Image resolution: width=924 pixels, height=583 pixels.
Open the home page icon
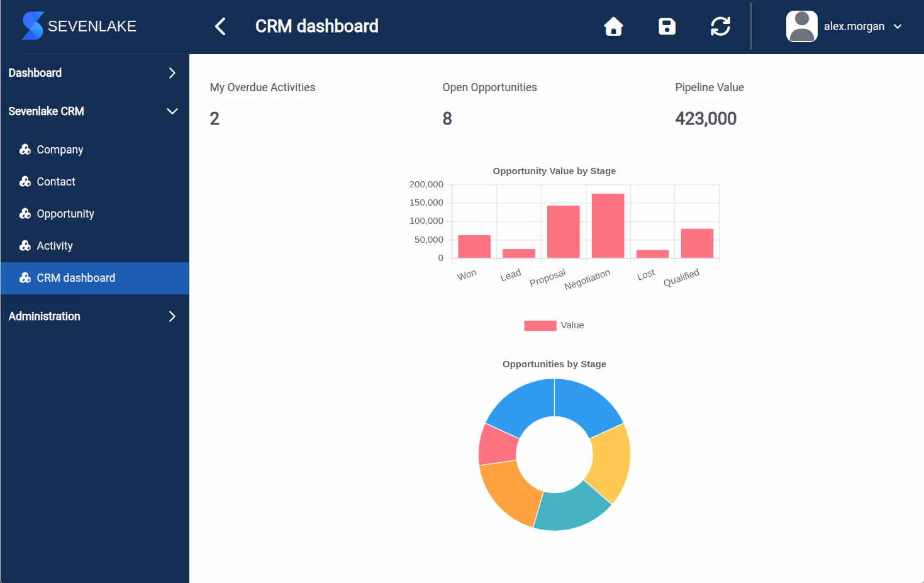coord(613,26)
